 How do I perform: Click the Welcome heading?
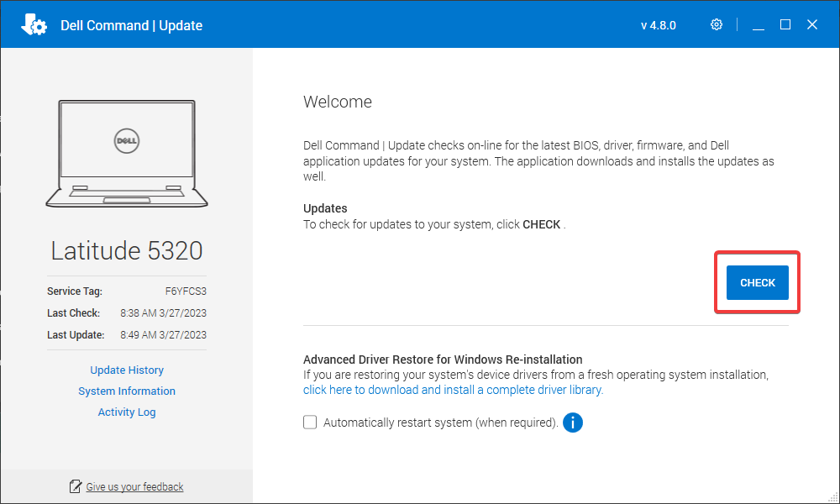338,102
